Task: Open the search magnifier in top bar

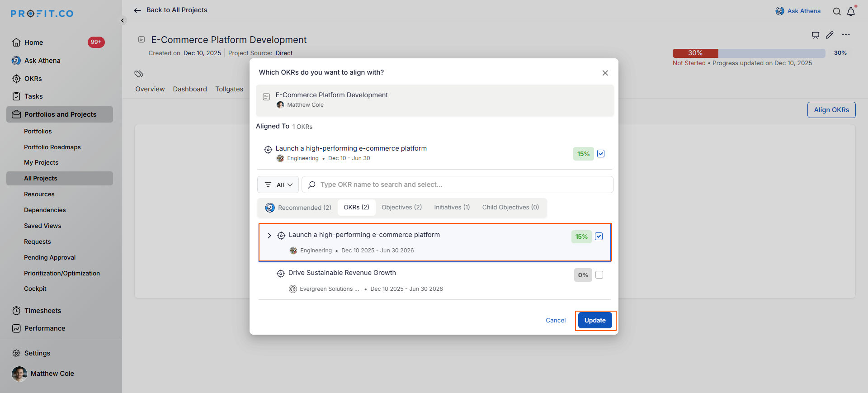Action: coord(837,11)
